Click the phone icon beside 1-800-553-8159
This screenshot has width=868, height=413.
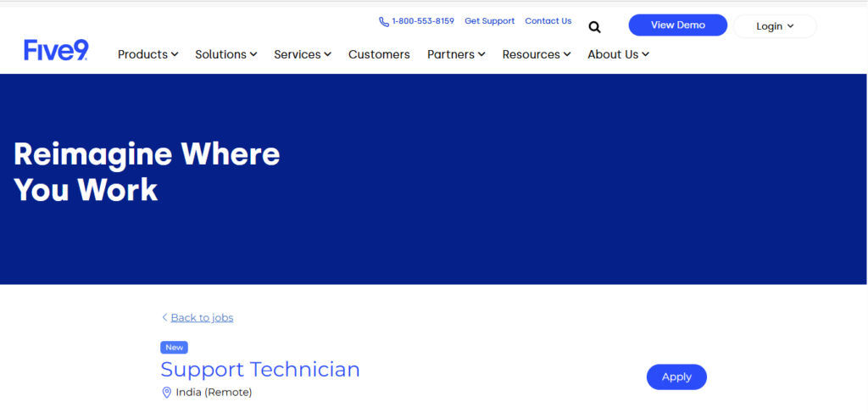click(x=384, y=21)
